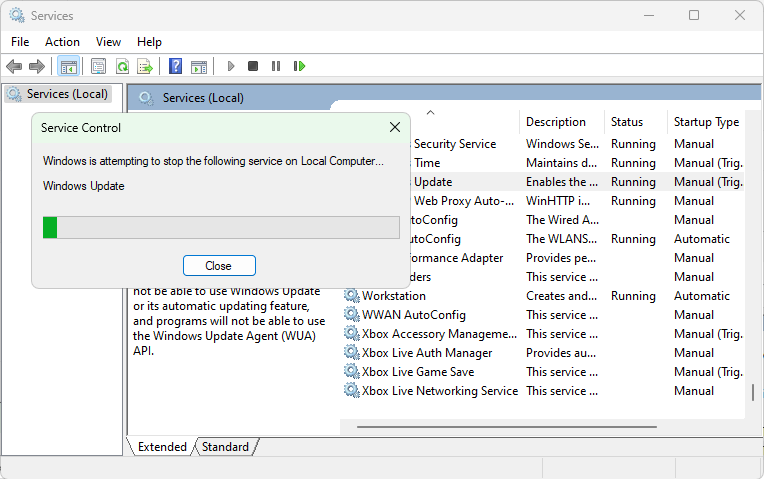The width and height of the screenshot is (764, 479).
Task: Click gear icon in Services (Local) header
Action: [146, 98]
